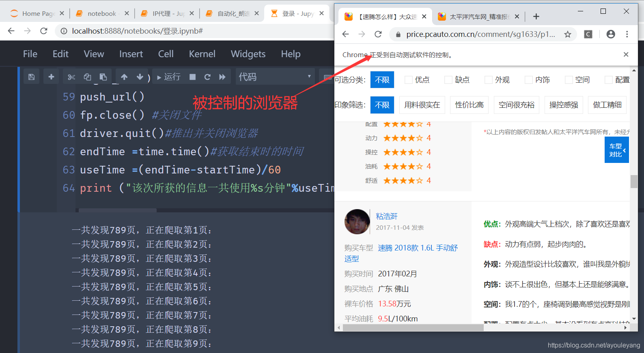The width and height of the screenshot is (644, 353).
Task: Move selected cell down arrow
Action: (x=140, y=77)
